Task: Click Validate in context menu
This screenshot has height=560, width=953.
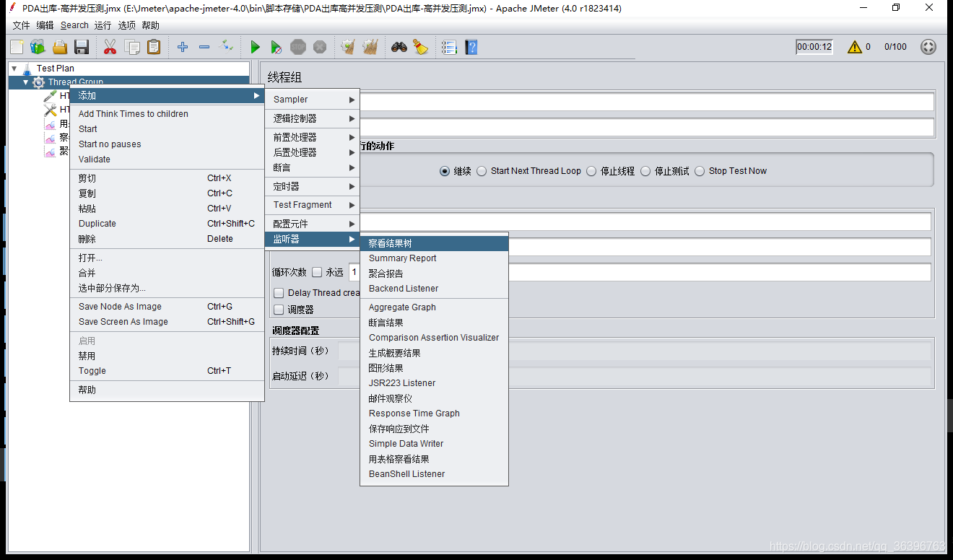Action: [167, 159]
